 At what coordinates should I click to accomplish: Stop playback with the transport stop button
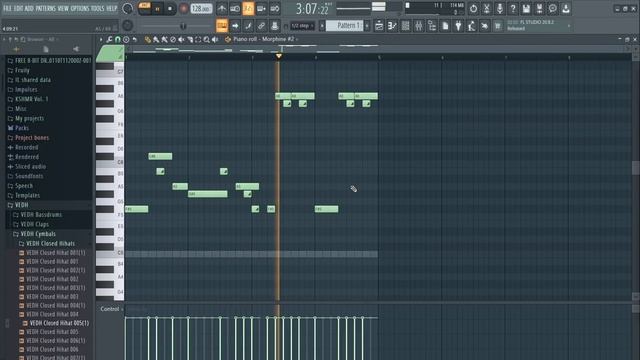click(170, 9)
